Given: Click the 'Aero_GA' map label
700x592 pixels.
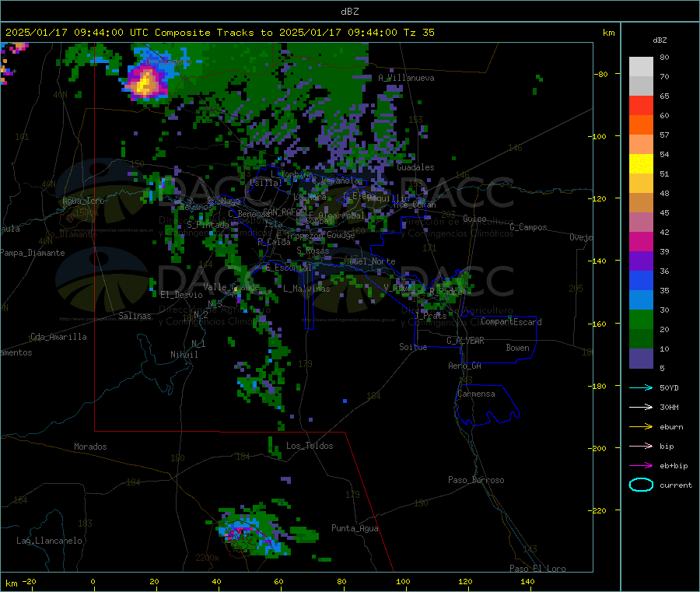Looking at the screenshot, I should (x=464, y=366).
